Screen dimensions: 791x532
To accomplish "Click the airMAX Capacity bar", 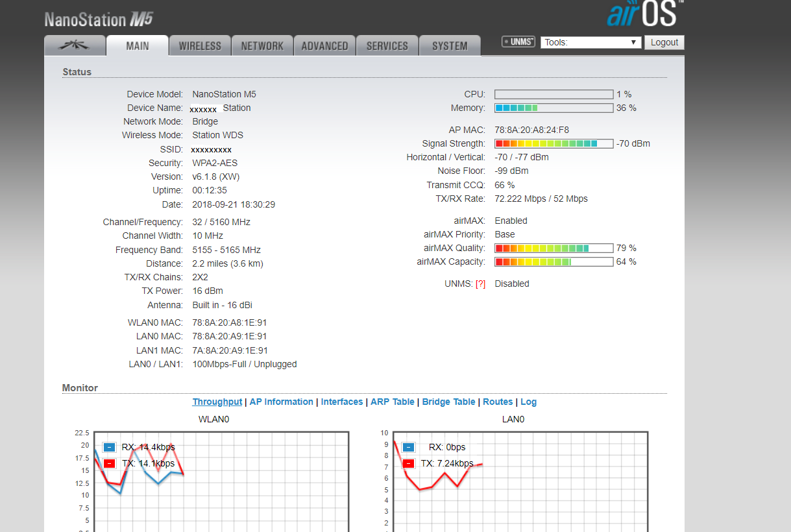I will coord(554,261).
